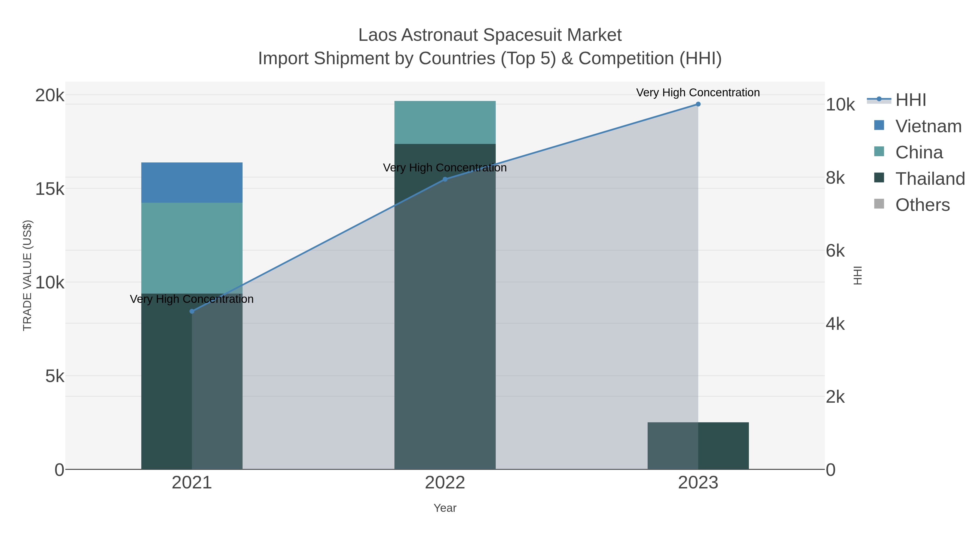
Task: Select the 2022 HHI data point
Action: click(445, 179)
